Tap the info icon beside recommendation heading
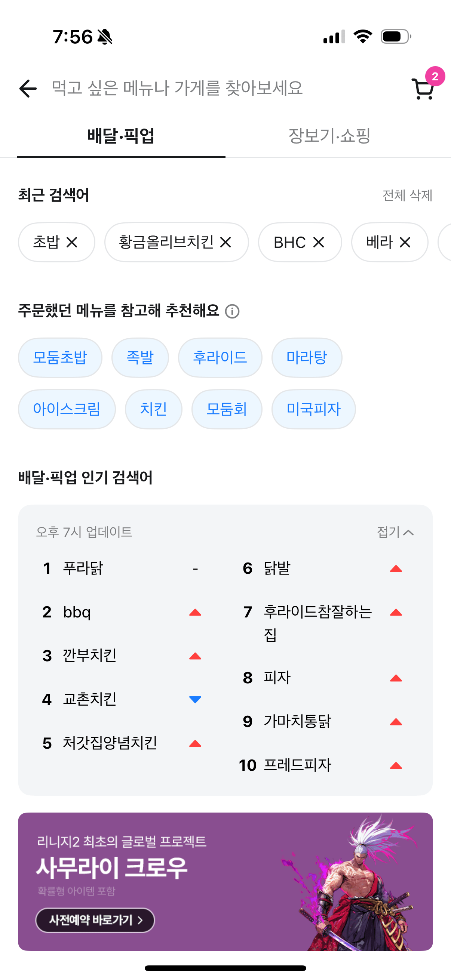 pos(232,311)
